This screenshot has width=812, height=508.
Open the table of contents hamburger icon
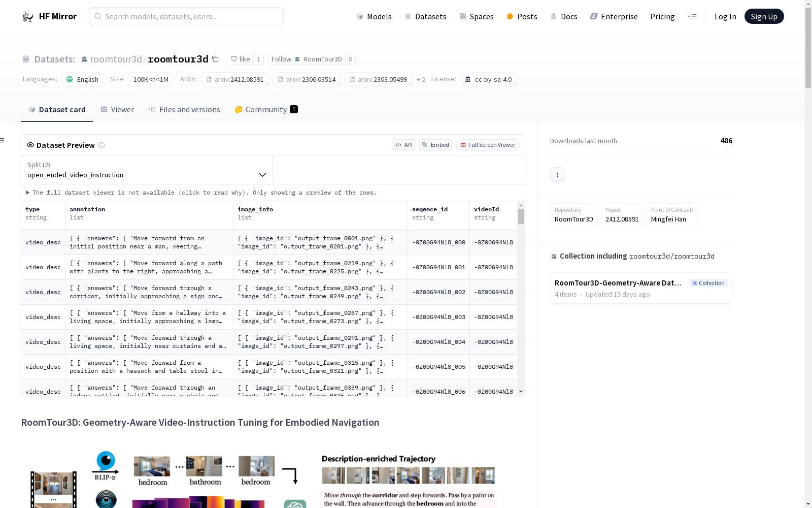(2, 140)
